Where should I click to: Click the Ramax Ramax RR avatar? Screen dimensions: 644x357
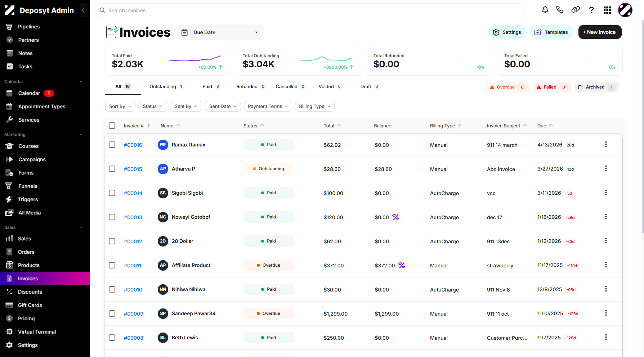pyautogui.click(x=163, y=145)
